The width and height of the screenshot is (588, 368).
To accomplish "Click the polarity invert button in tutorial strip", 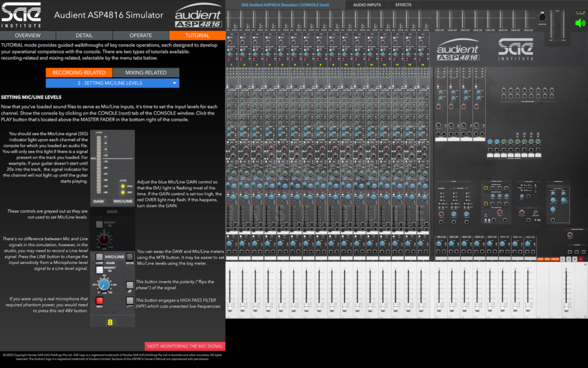I will tap(130, 284).
